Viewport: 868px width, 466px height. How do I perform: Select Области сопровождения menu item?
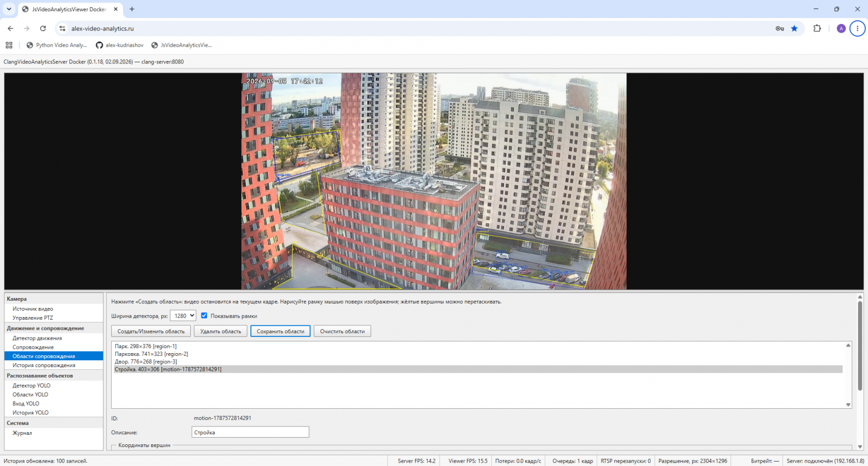(53, 356)
